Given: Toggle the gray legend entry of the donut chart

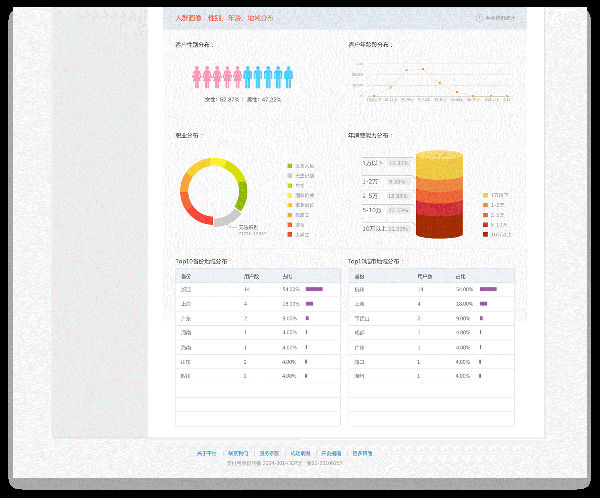Looking at the screenshot, I should tap(299, 176).
